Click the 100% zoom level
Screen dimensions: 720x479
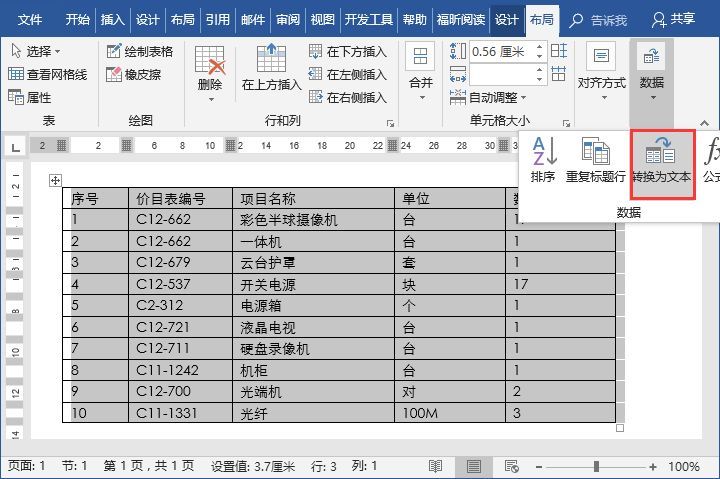tap(684, 467)
